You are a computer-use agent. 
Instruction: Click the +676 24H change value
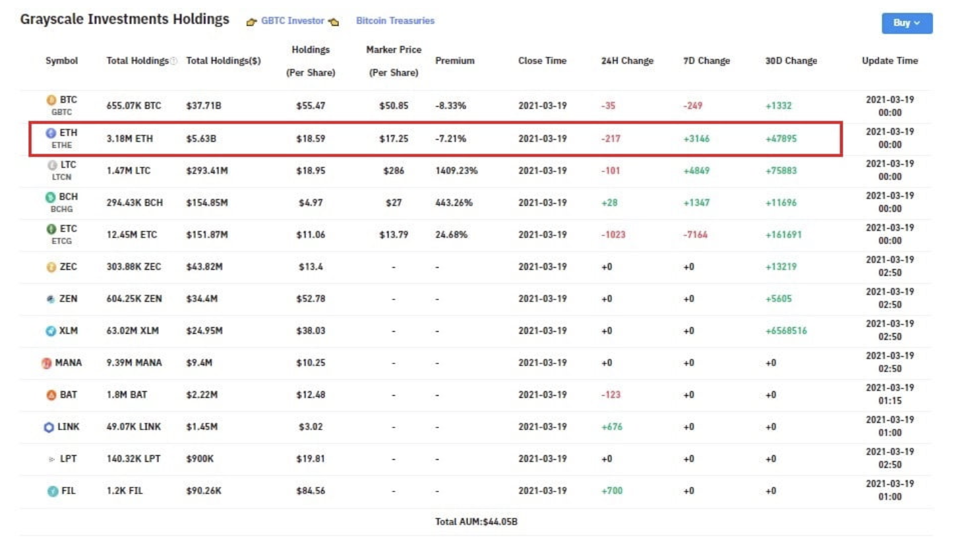612,427
